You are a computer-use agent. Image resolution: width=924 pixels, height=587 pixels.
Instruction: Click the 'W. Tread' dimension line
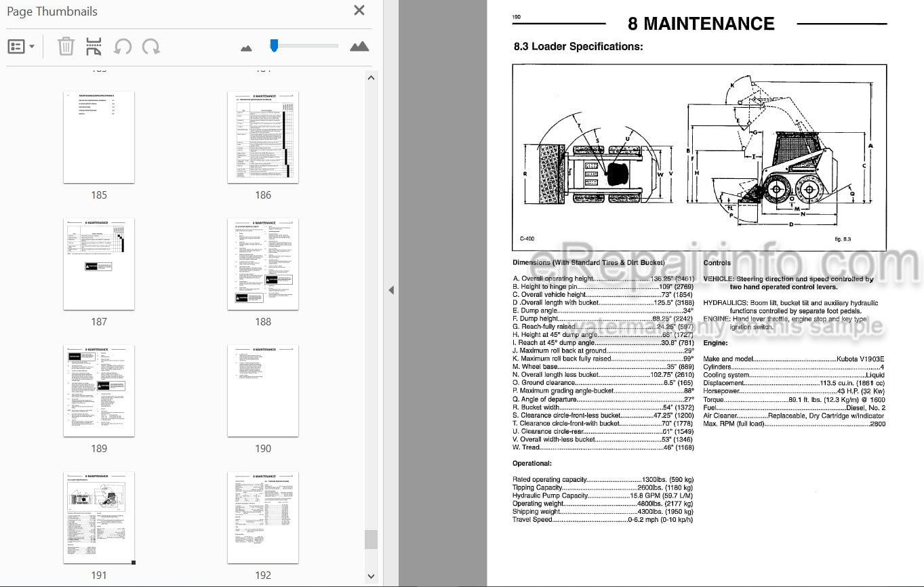603,447
